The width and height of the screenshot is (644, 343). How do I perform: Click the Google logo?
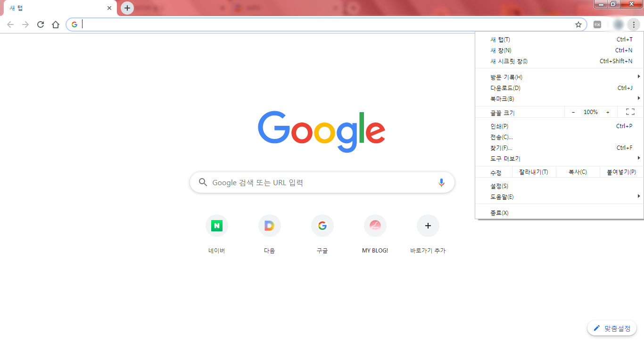point(322,131)
